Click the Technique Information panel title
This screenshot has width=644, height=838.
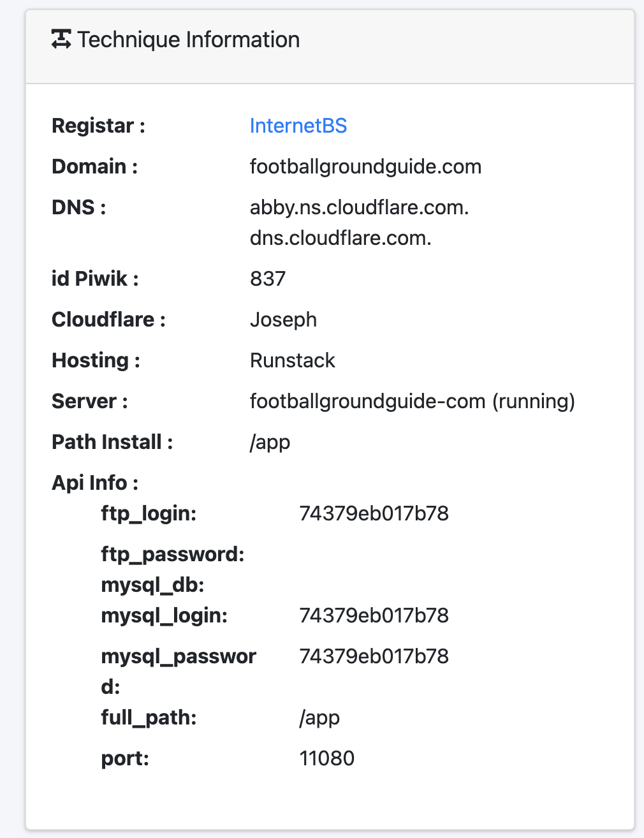pyautogui.click(x=188, y=40)
